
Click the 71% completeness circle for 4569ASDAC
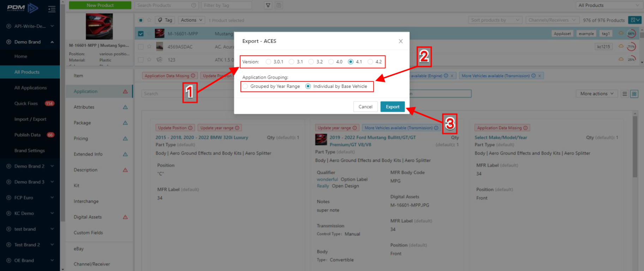(631, 47)
